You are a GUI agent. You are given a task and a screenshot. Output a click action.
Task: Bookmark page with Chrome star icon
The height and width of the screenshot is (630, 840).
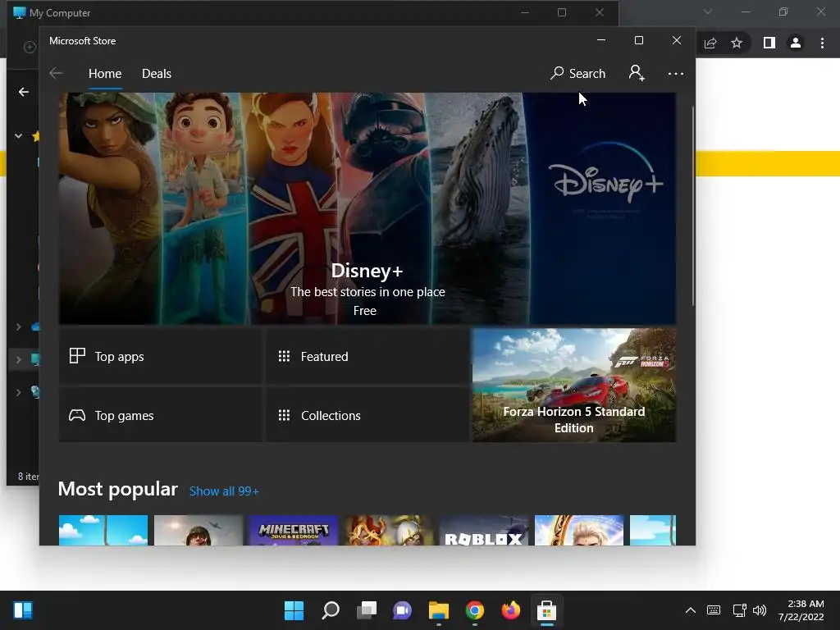point(737,43)
